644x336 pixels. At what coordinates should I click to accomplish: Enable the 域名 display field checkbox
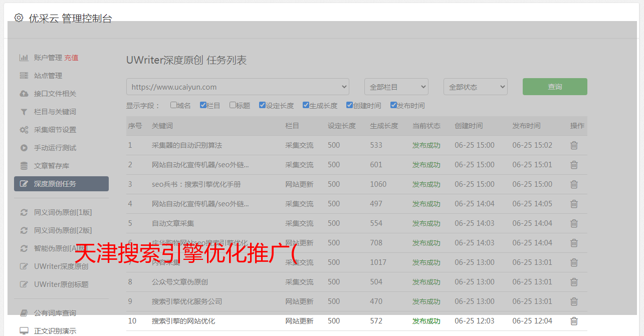pyautogui.click(x=173, y=105)
